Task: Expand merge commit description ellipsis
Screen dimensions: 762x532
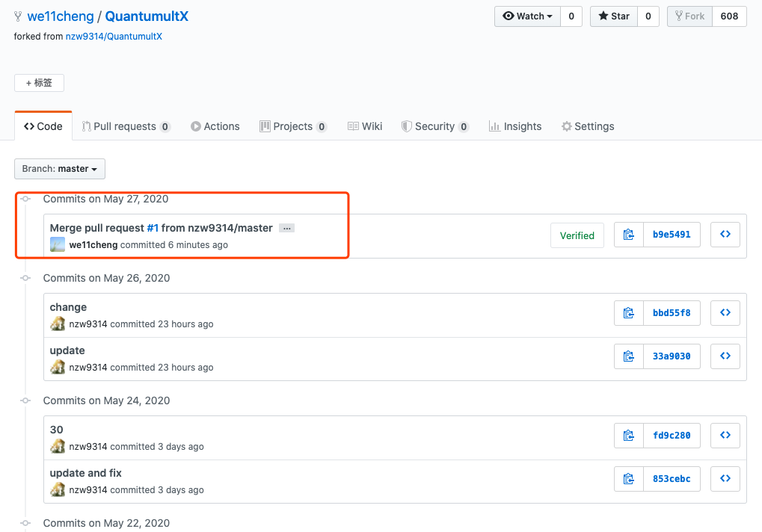Action: (286, 228)
